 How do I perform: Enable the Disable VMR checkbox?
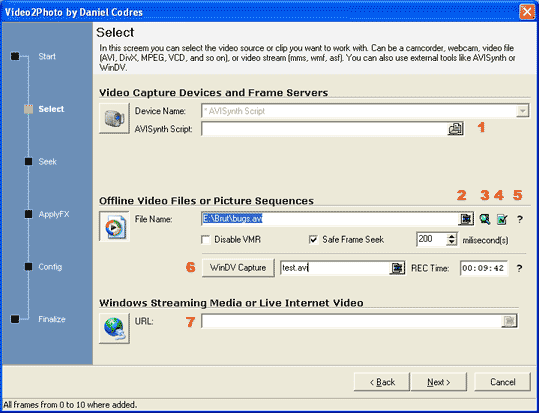coord(206,240)
